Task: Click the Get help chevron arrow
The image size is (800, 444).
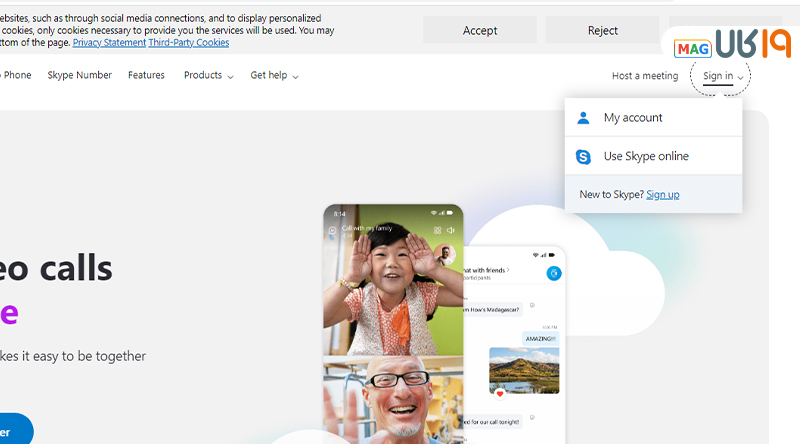Action: pyautogui.click(x=295, y=77)
